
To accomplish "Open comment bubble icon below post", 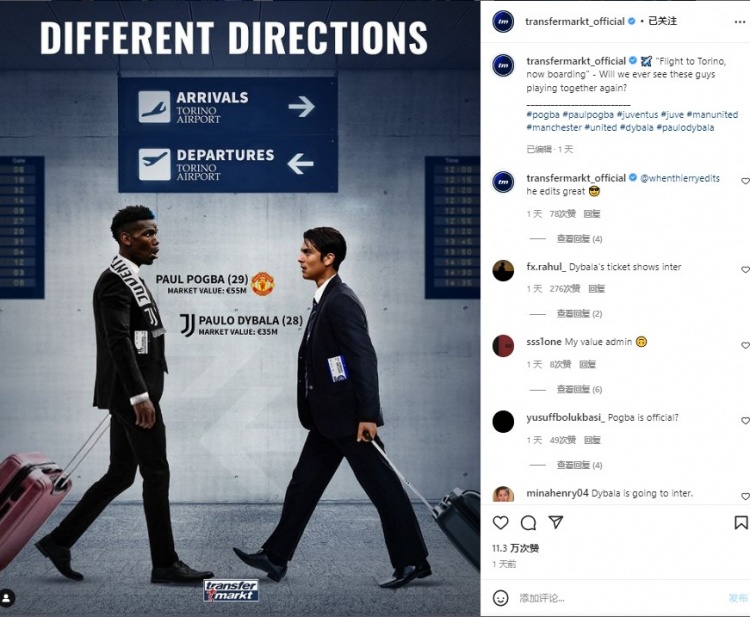I will coord(528,523).
